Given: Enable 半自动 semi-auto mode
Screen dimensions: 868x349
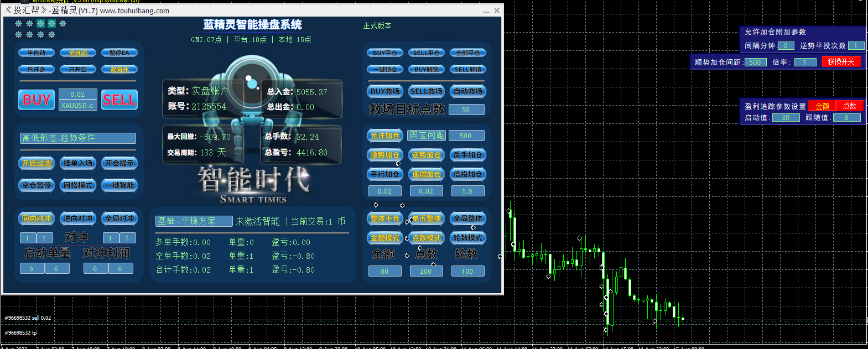Looking at the screenshot, I should click(x=37, y=53).
